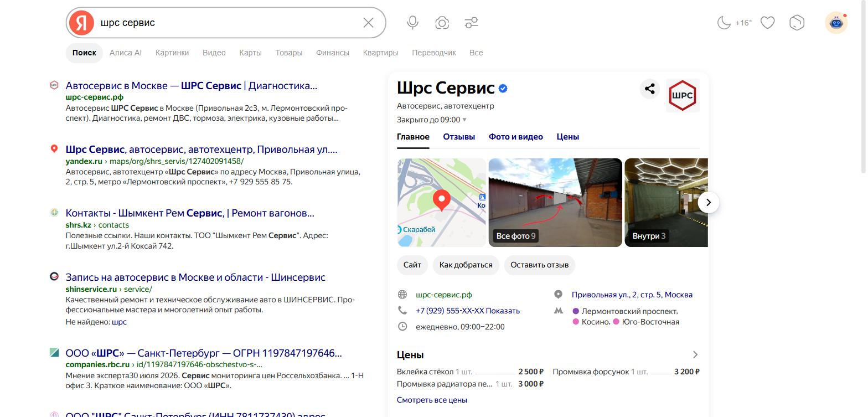Open result 'Запись на автосервис в Москве и области'
This screenshot has width=868, height=417.
(195, 277)
